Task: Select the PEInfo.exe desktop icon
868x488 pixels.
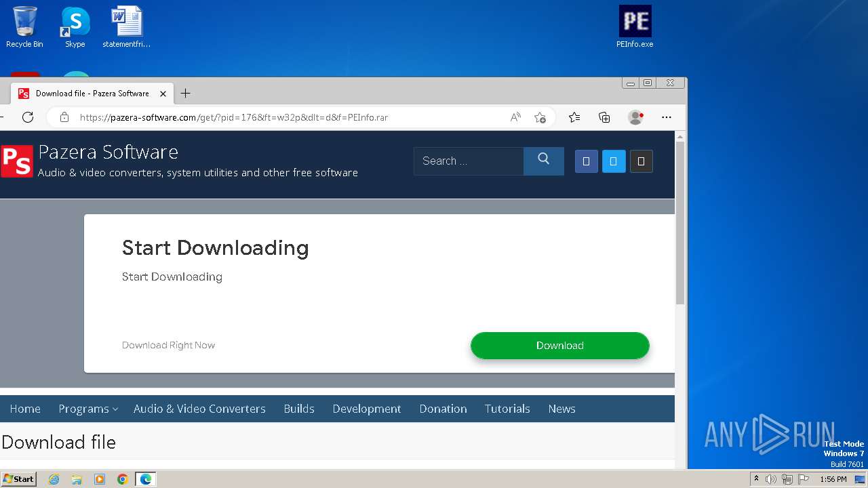Action: pos(635,27)
